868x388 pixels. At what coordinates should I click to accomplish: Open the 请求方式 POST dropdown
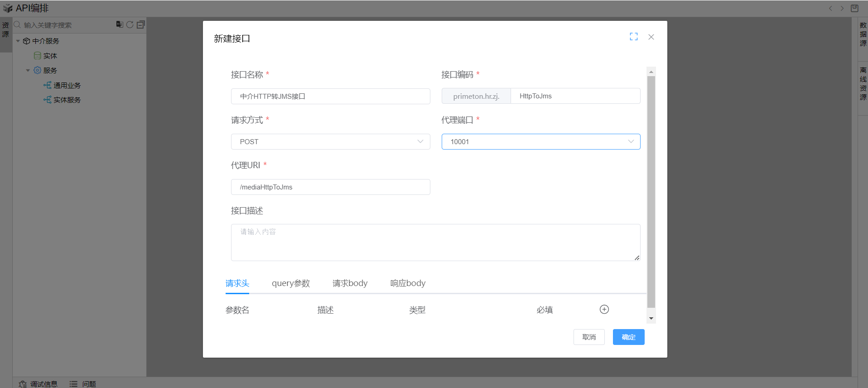(330, 141)
